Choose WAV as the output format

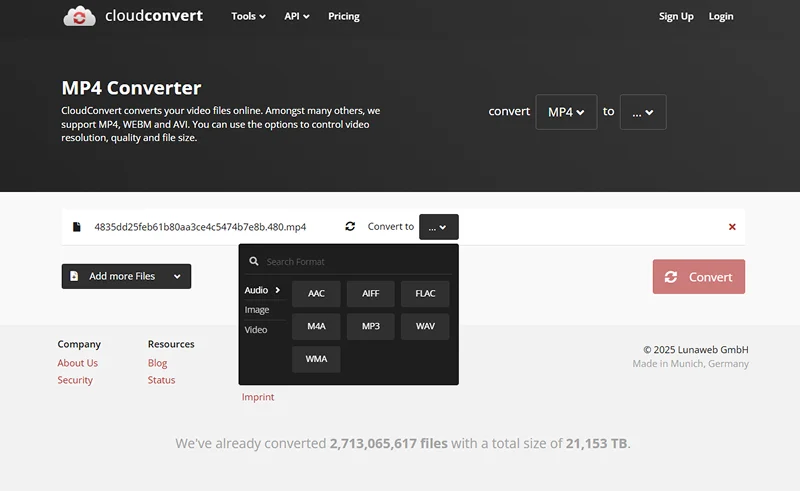pos(425,326)
